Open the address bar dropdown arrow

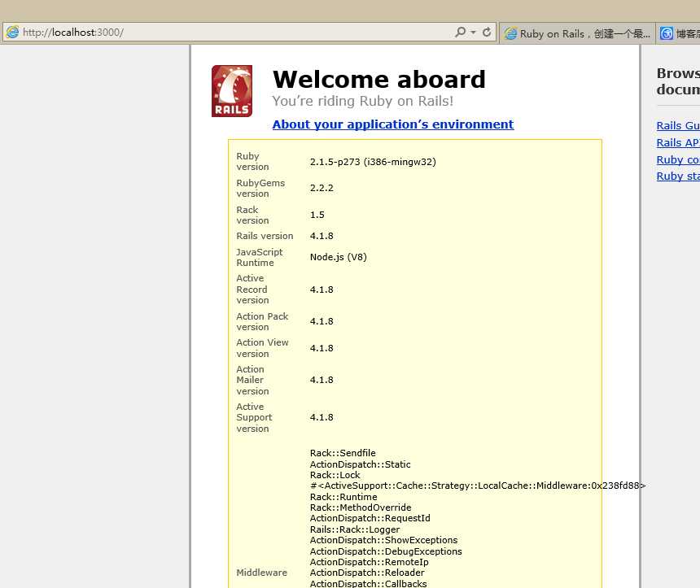[473, 33]
